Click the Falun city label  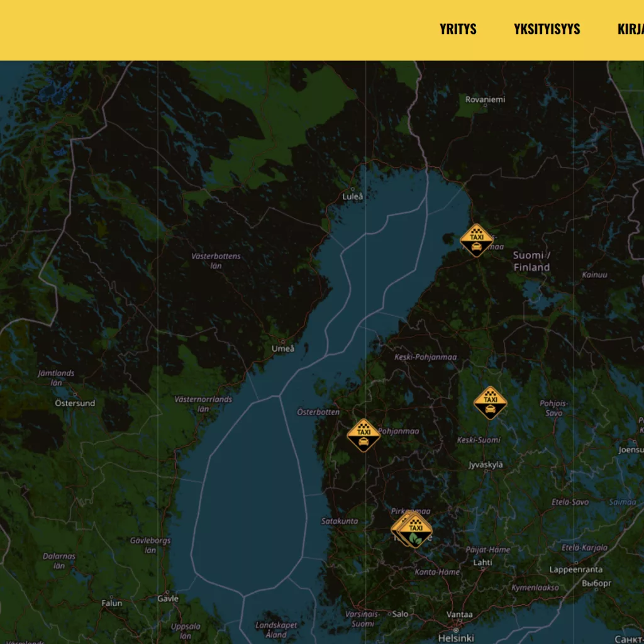point(112,603)
